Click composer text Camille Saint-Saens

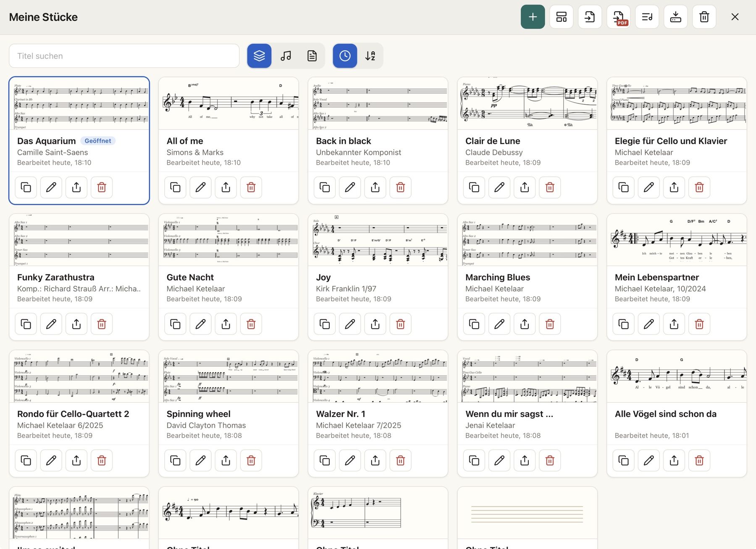(x=52, y=152)
